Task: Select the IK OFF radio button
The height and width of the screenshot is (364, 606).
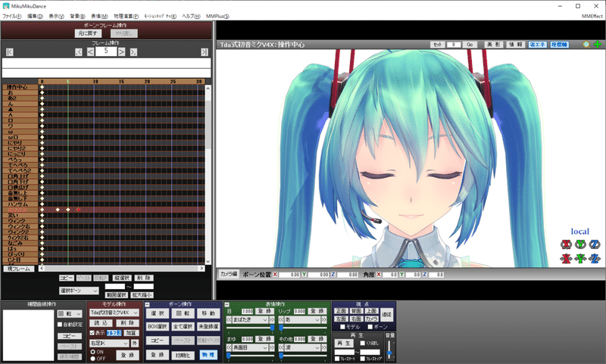Action: (x=92, y=359)
